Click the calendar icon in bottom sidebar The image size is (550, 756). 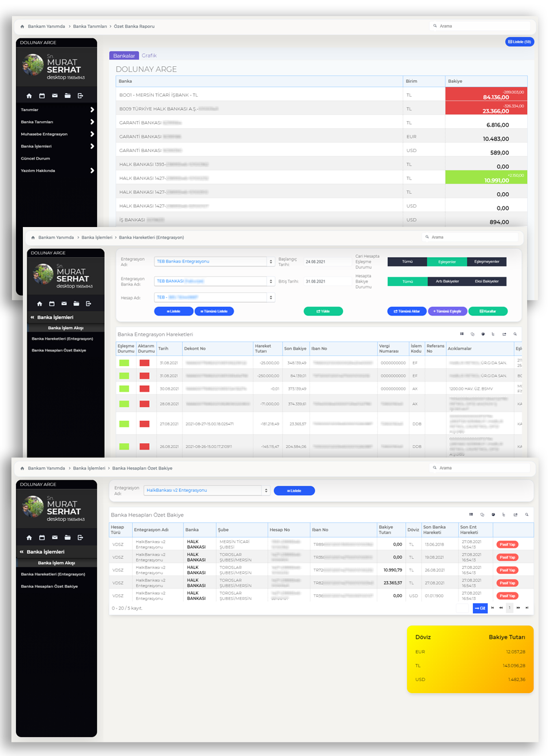click(42, 538)
